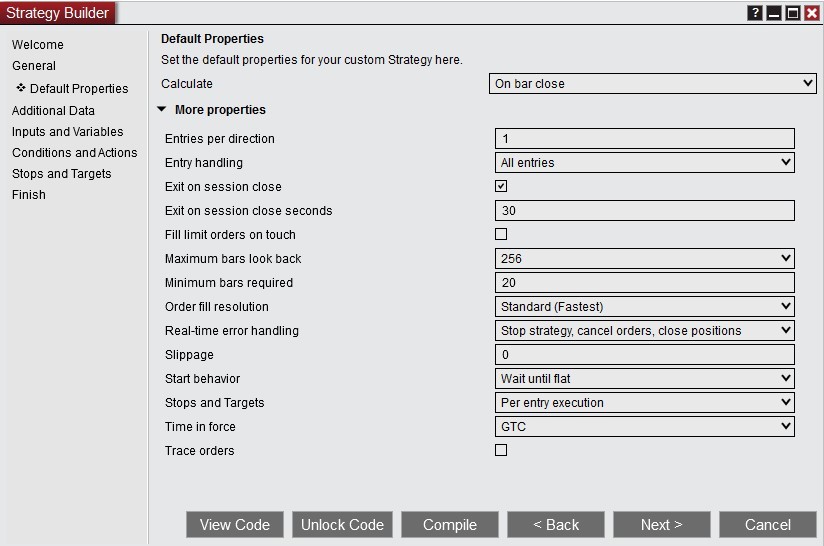Click the View Code button
The height and width of the screenshot is (546, 824).
pos(235,525)
